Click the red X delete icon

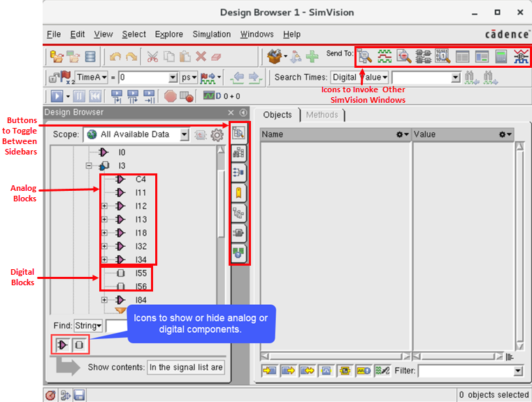tap(201, 57)
